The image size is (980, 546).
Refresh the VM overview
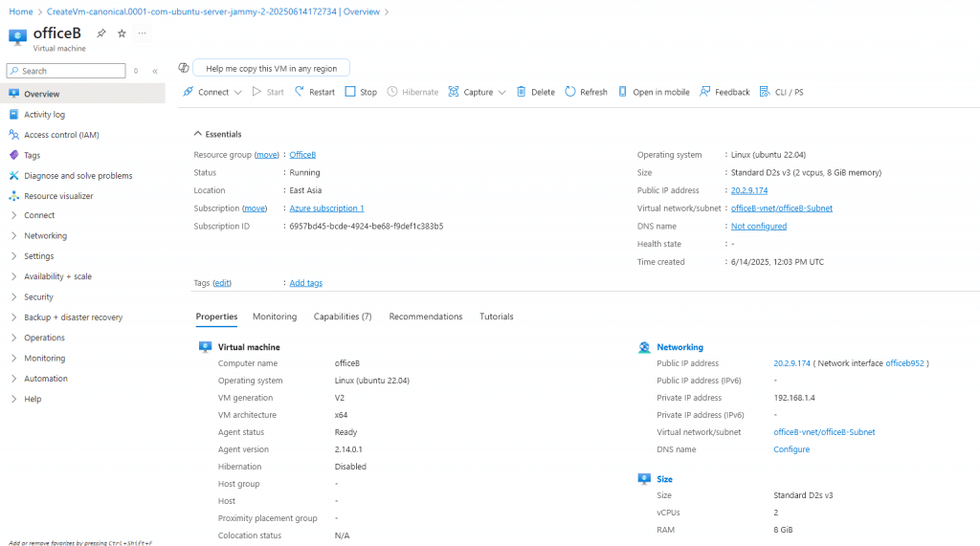click(x=586, y=92)
